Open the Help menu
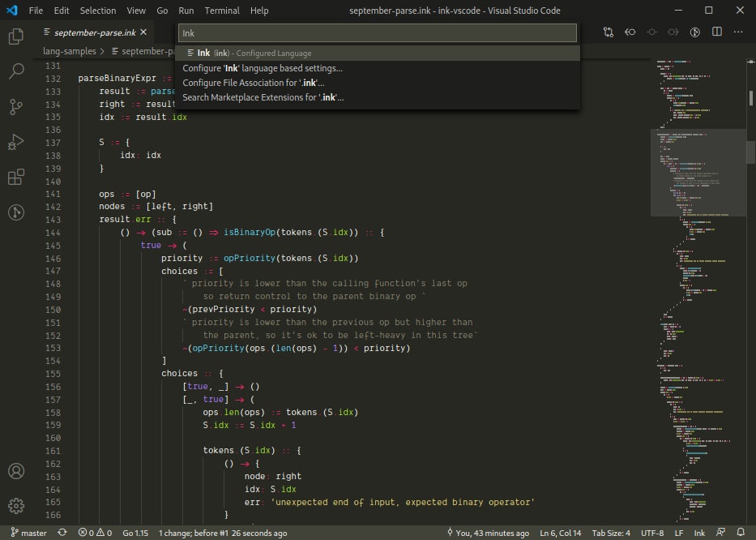This screenshot has width=756, height=540. pos(259,11)
